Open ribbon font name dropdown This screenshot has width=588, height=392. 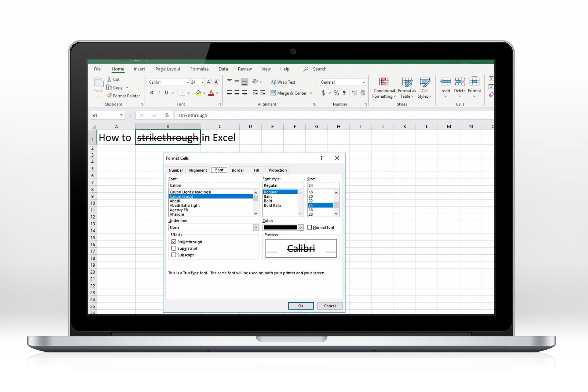188,82
